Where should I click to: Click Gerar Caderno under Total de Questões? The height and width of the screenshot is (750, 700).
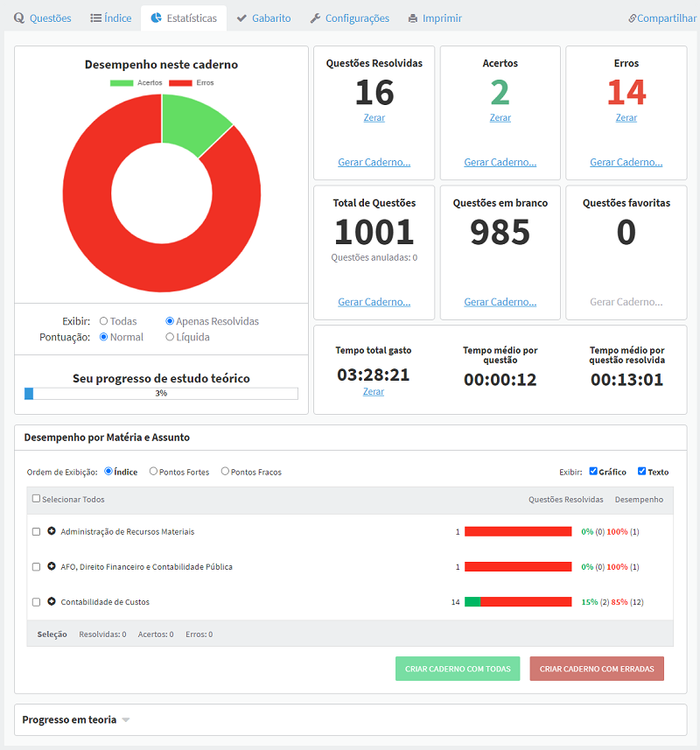pyautogui.click(x=374, y=302)
